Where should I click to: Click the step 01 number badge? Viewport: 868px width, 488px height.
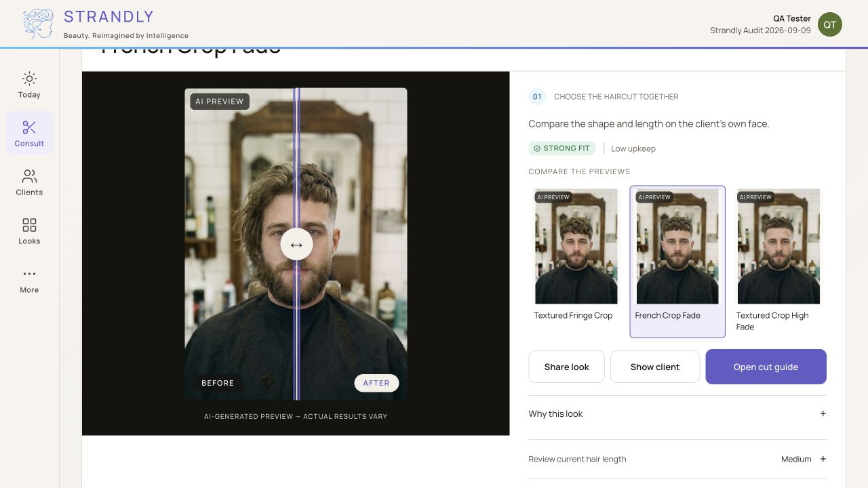coord(537,97)
